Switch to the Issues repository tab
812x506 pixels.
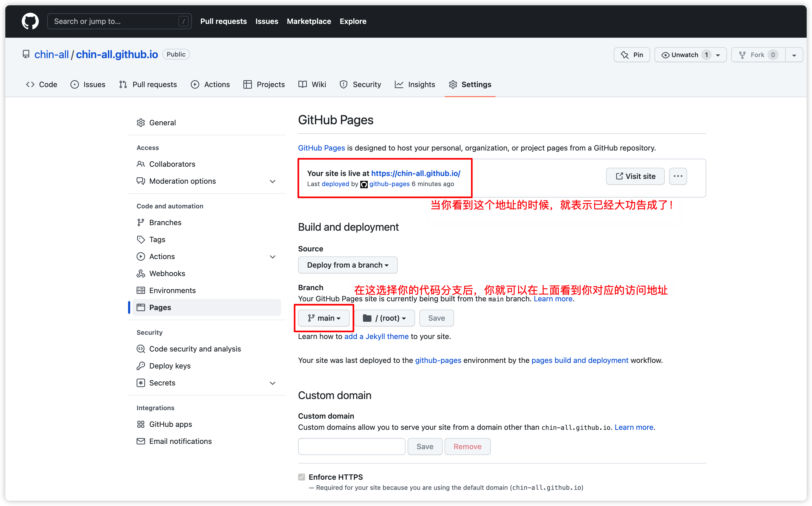(88, 84)
